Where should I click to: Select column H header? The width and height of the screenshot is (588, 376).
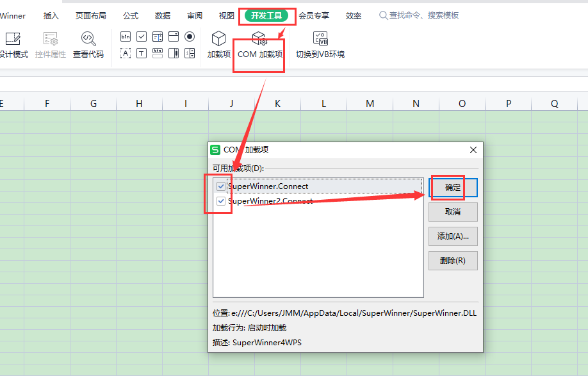pos(139,104)
